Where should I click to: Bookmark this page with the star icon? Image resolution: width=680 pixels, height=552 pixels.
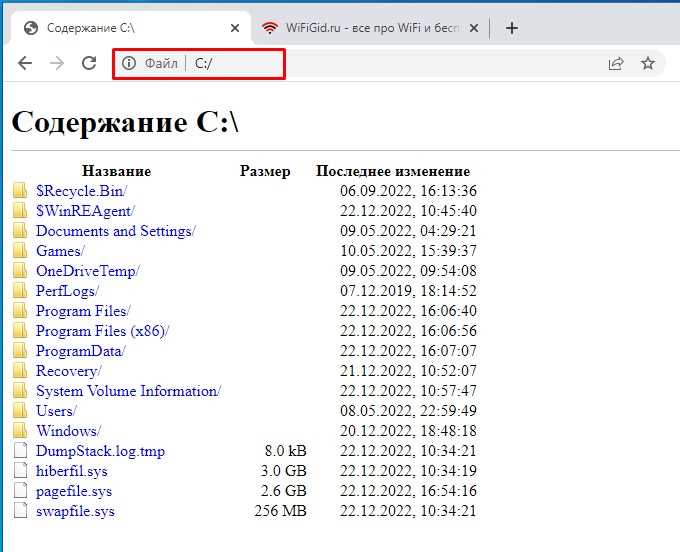648,63
